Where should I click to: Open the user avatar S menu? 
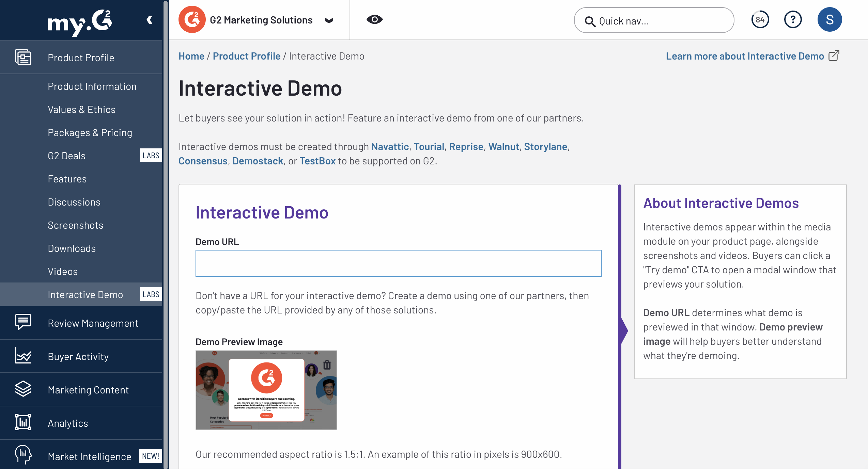click(x=830, y=20)
